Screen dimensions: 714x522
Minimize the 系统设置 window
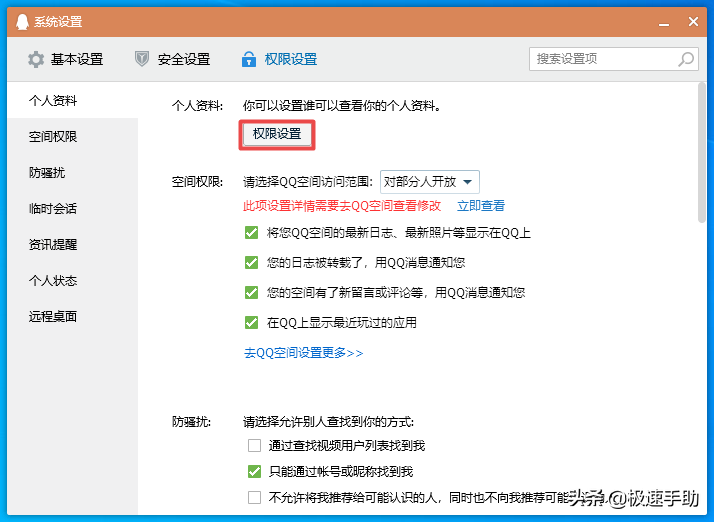pos(664,22)
